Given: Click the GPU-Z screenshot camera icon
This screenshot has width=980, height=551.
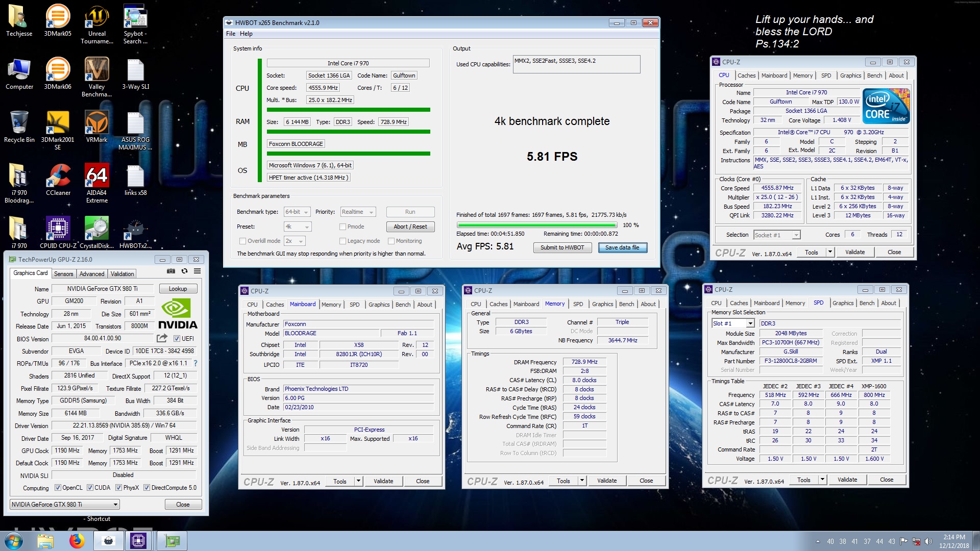Looking at the screenshot, I should click(x=171, y=271).
